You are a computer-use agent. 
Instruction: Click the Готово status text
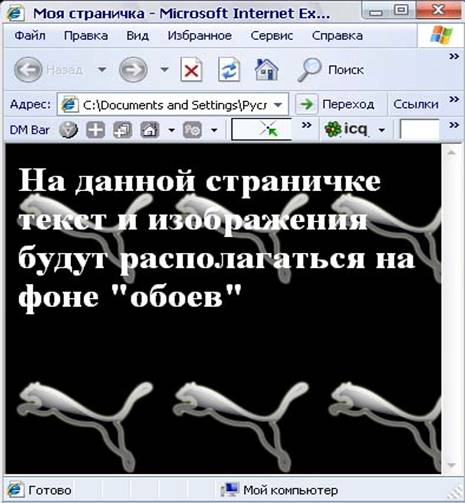click(50, 490)
